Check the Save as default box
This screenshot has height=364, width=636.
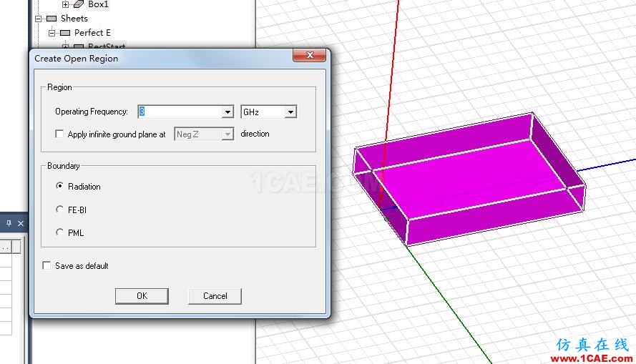(x=47, y=265)
